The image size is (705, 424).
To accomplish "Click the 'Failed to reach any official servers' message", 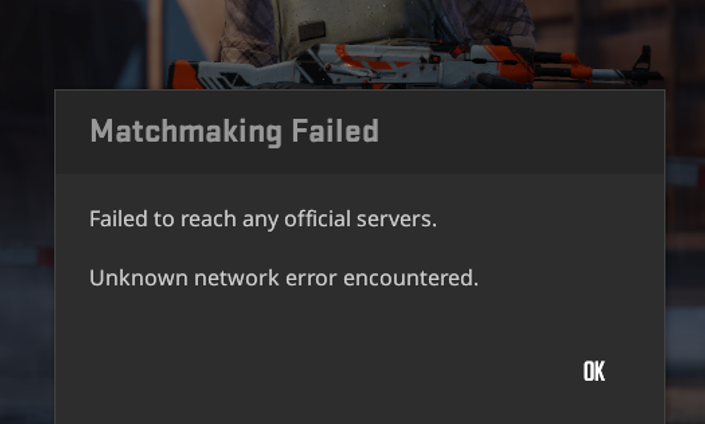I will click(263, 219).
